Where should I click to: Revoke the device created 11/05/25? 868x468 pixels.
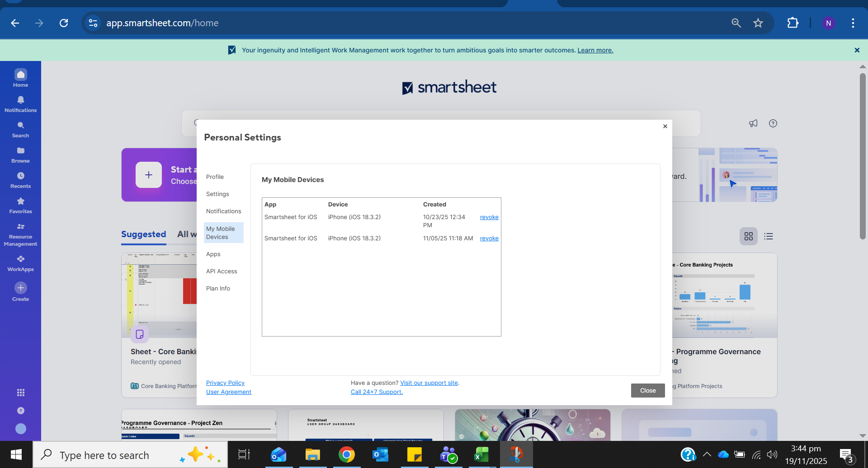[x=489, y=239]
